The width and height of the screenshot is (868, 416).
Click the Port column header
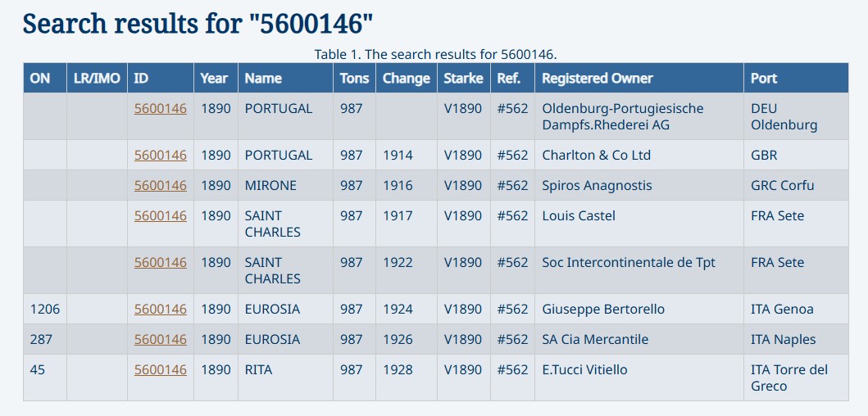[764, 79]
